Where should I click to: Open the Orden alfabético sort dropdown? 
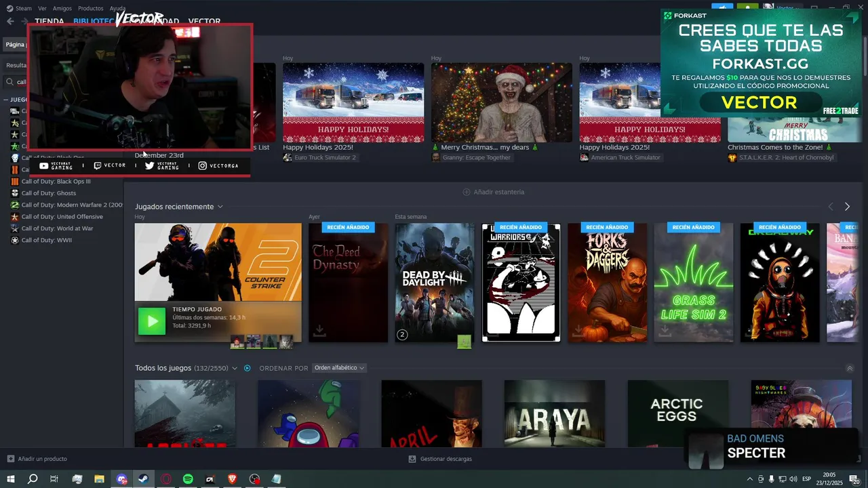click(x=339, y=368)
